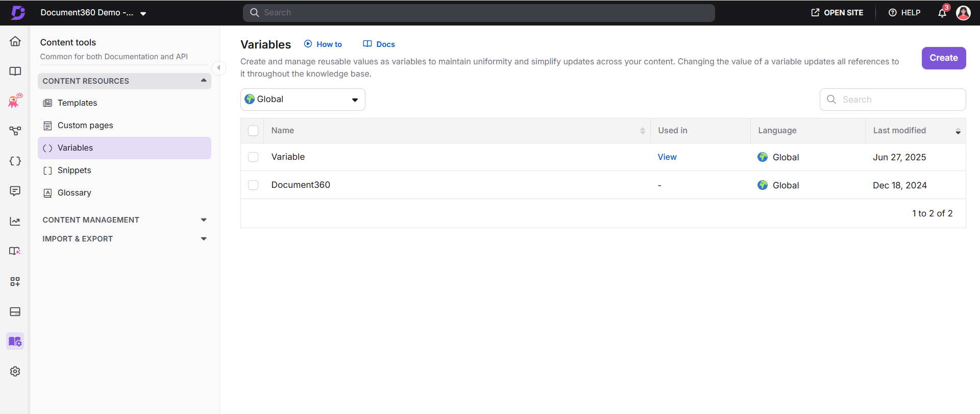Click the date Jun 27, 2025
The width and height of the screenshot is (980, 414).
tap(899, 157)
